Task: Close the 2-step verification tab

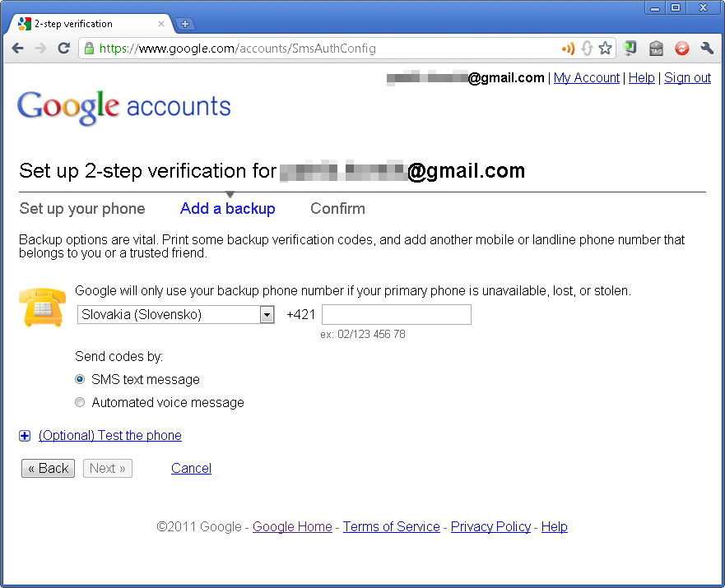Action: coord(161,24)
